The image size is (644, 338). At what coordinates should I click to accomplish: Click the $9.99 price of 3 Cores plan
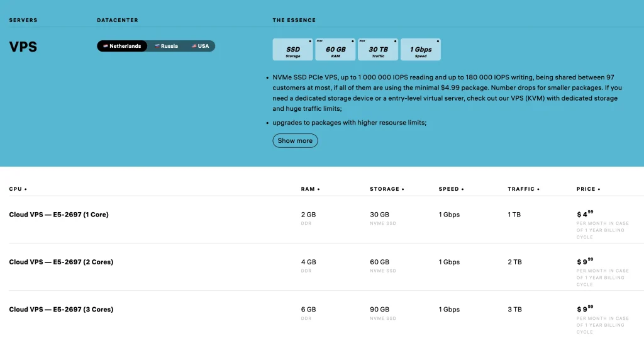[585, 308]
